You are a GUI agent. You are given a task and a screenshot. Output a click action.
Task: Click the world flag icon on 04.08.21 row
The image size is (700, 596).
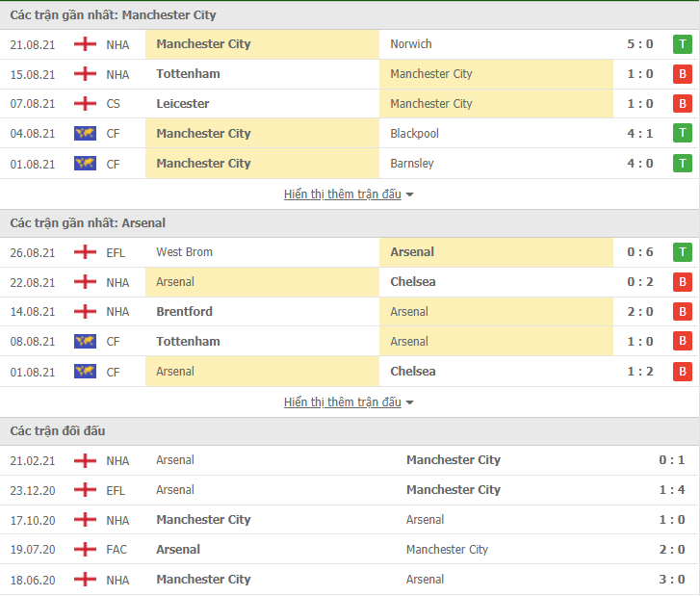point(85,133)
